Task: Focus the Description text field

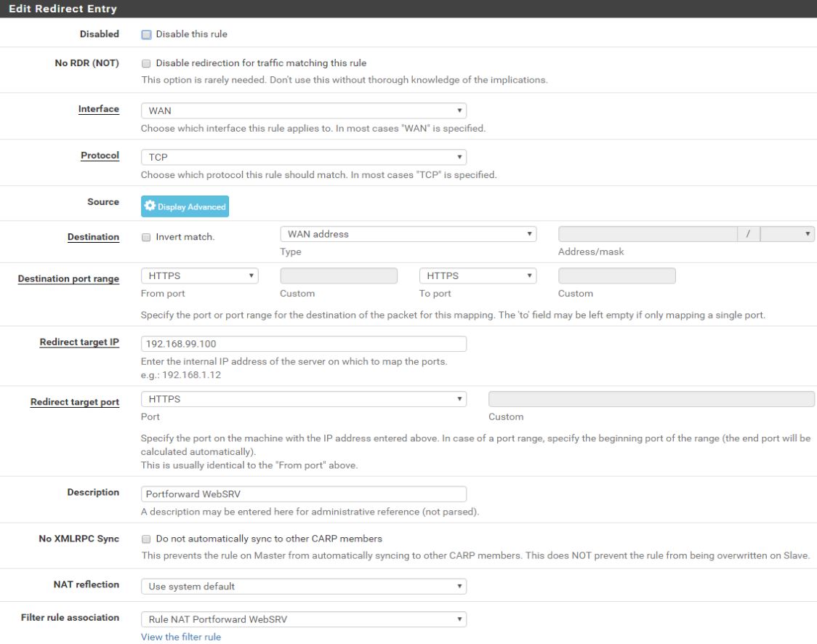Action: click(303, 494)
